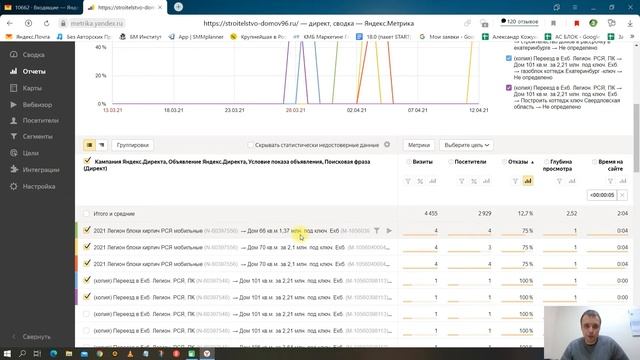This screenshot has height=360, width=640.
Task: Open 120 отзывов button in address bar
Action: 520,22
